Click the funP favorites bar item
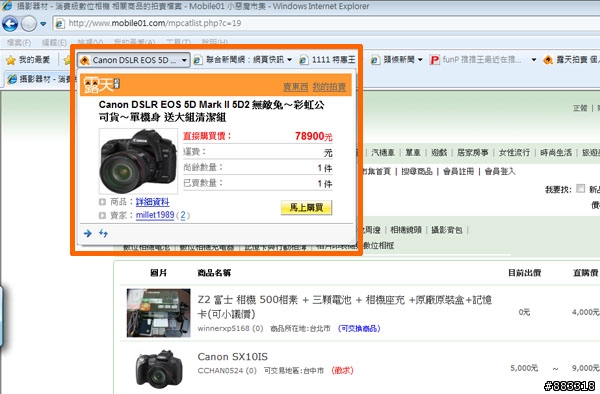Image resolution: width=600 pixels, height=394 pixels. pyautogui.click(x=477, y=60)
